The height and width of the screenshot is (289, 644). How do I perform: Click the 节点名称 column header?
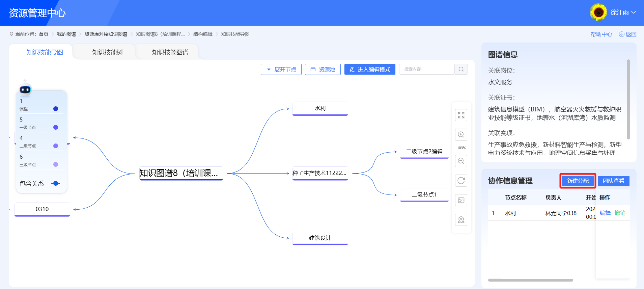tap(515, 198)
